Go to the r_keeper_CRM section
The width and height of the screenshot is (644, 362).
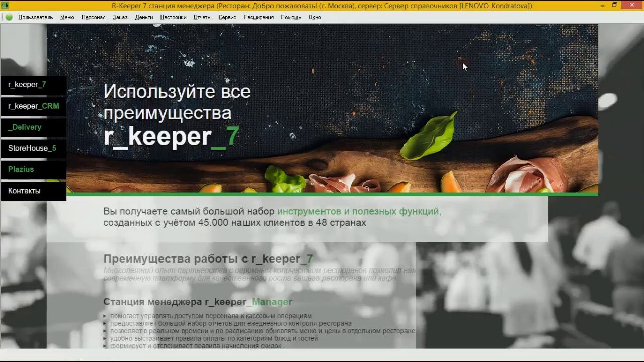click(34, 106)
